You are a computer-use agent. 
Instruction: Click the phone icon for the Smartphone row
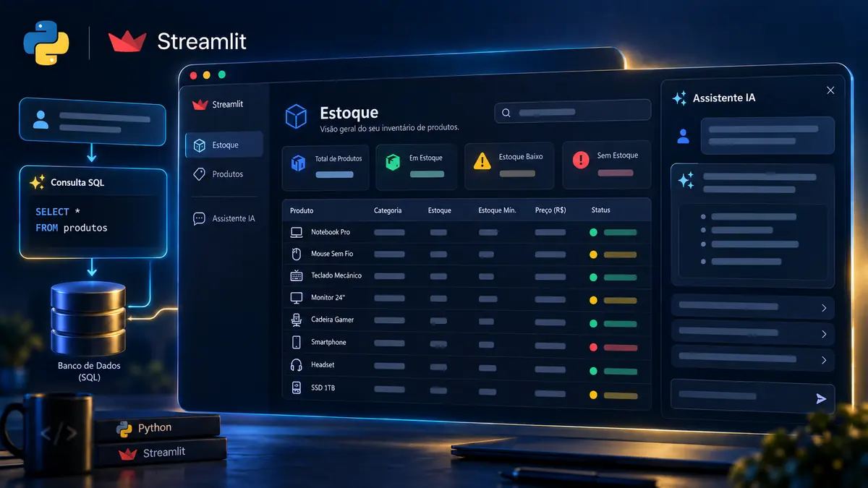297,342
